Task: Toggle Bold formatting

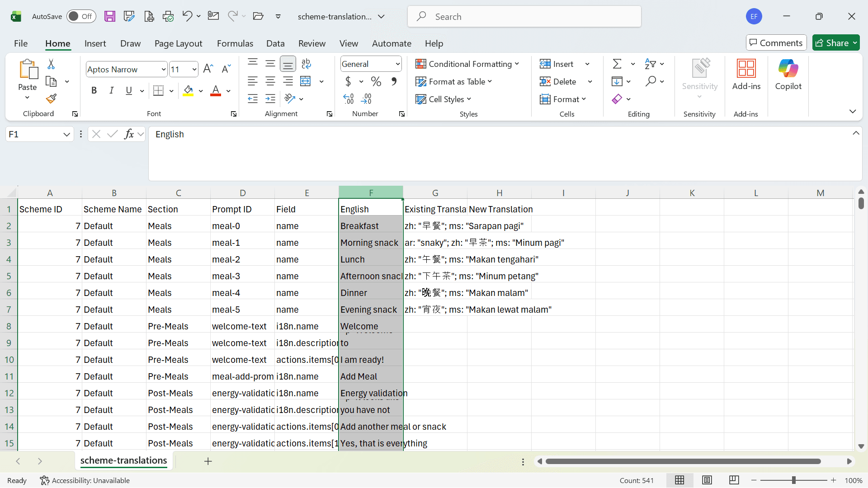Action: (94, 90)
